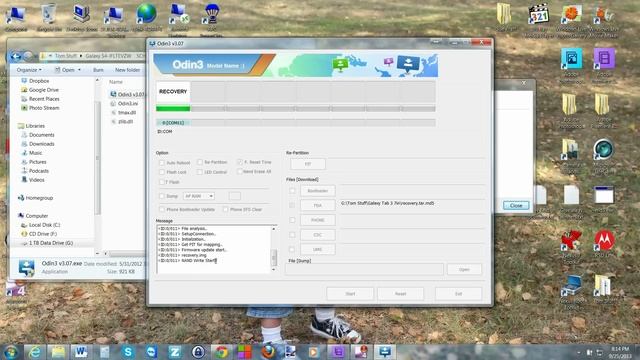Click the Message log scrollbar thumb
This screenshot has width=640, height=360.
[x=273, y=258]
